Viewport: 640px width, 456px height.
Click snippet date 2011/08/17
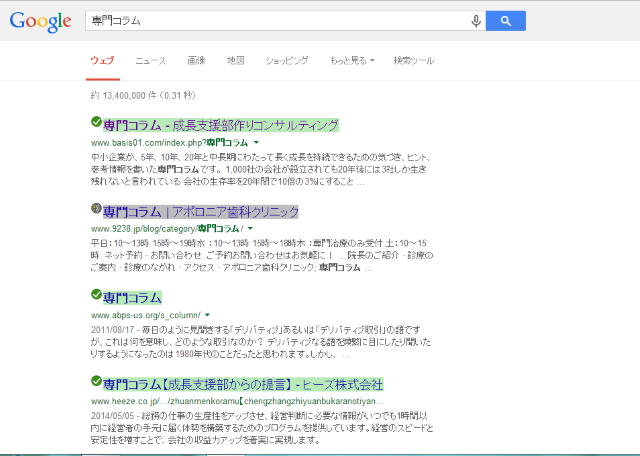click(112, 329)
